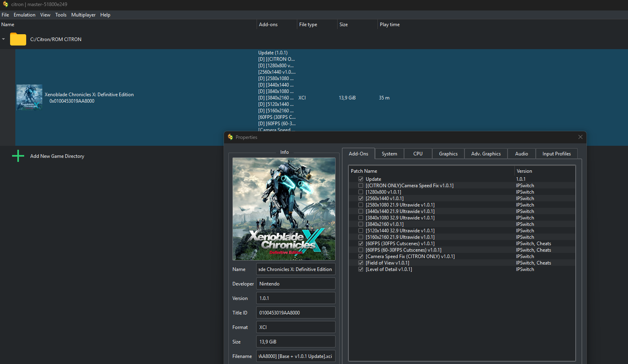The height and width of the screenshot is (364, 628).
Task: Click the Name field in Info panel
Action: [x=296, y=269]
